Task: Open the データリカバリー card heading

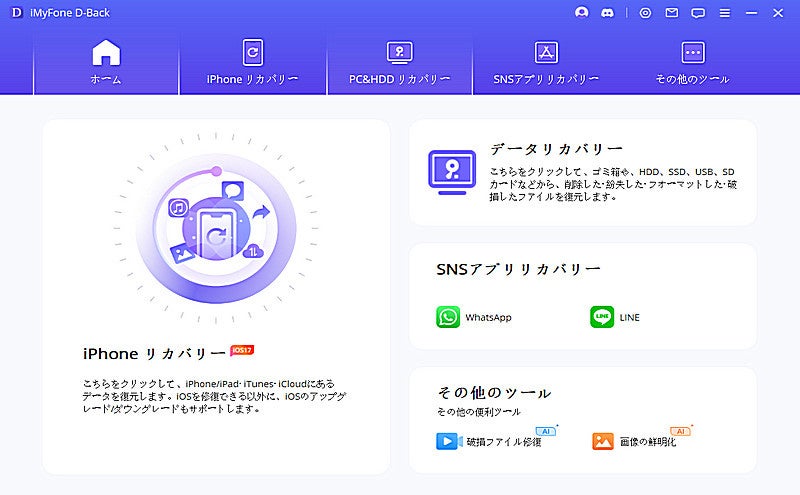Action: tap(556, 149)
